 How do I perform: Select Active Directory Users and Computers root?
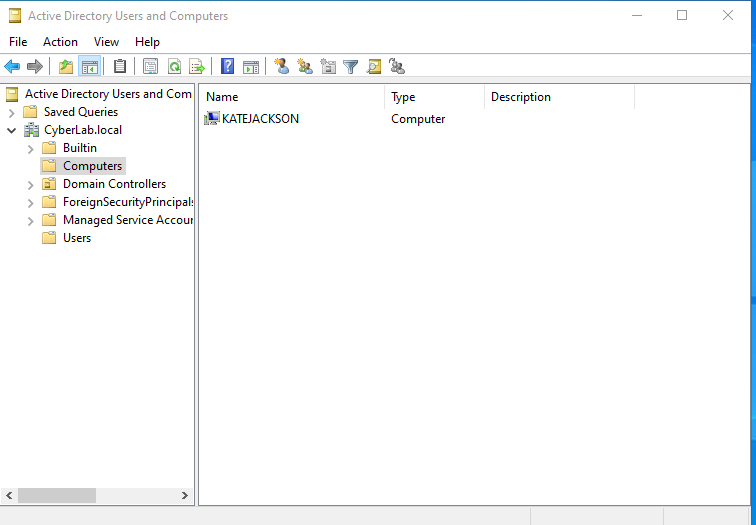[108, 94]
